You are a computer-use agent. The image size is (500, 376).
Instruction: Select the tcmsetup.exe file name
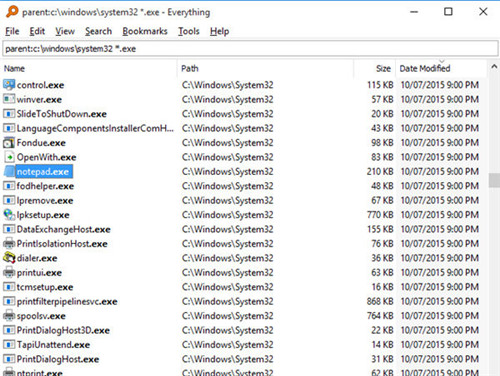coord(45,287)
